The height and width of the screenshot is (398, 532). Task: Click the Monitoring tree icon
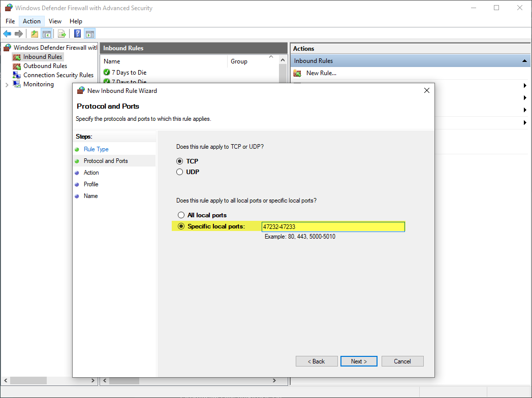coord(17,84)
